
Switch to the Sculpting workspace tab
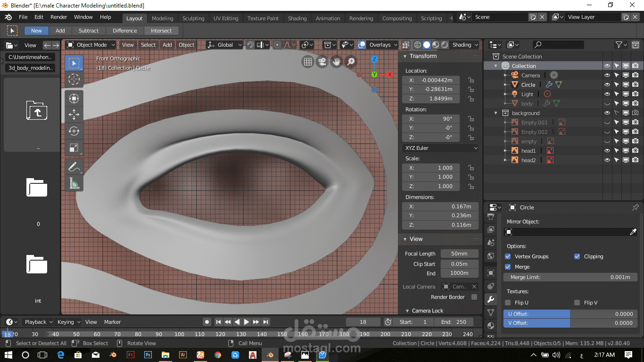coord(193,18)
